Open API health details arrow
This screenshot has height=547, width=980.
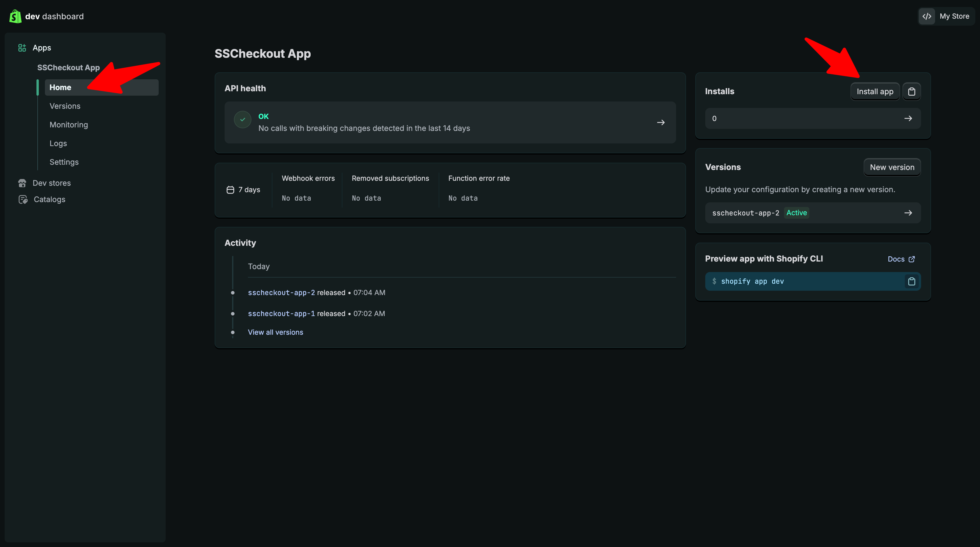[x=660, y=122]
